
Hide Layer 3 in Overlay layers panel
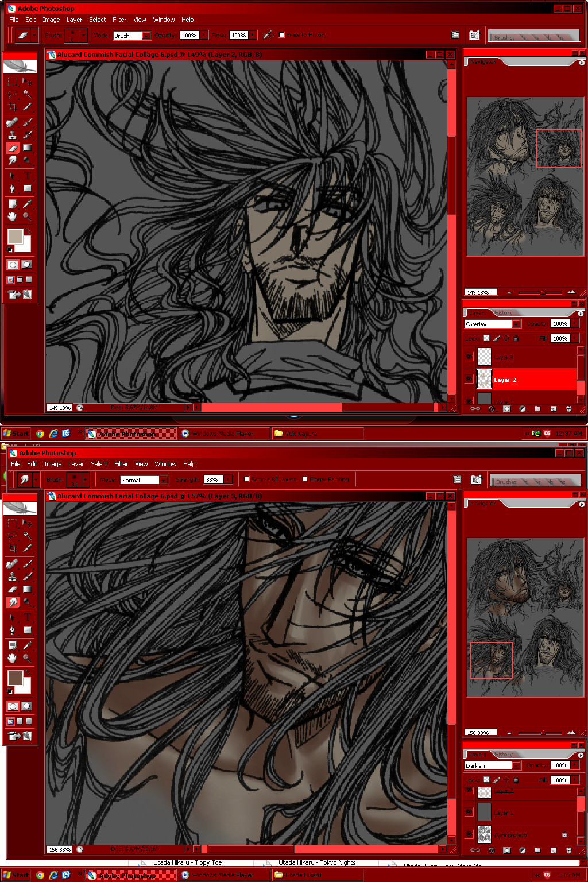(x=469, y=357)
